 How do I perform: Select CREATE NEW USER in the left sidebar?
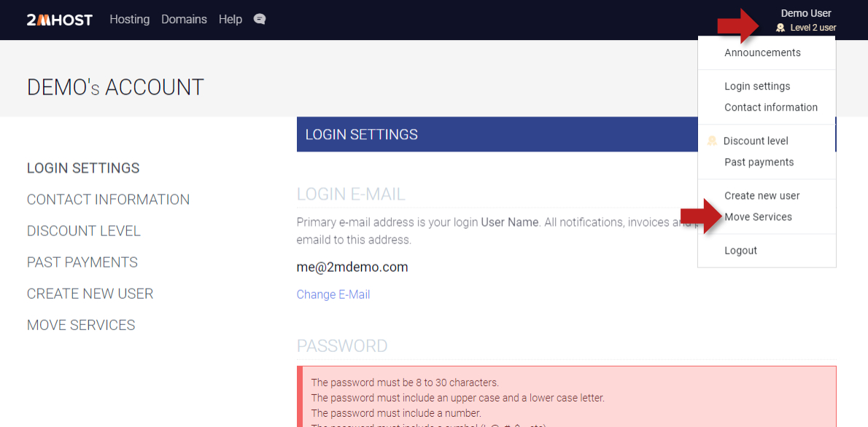click(x=90, y=294)
